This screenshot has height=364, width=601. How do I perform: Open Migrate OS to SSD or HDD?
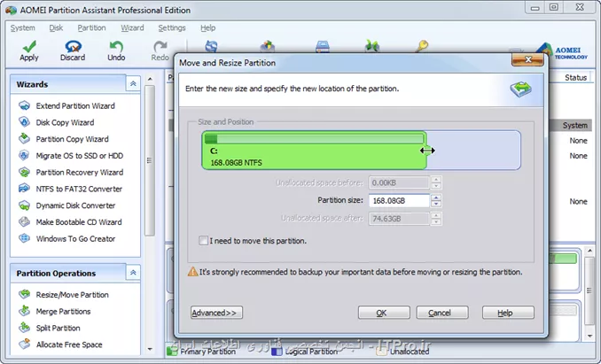tap(80, 156)
